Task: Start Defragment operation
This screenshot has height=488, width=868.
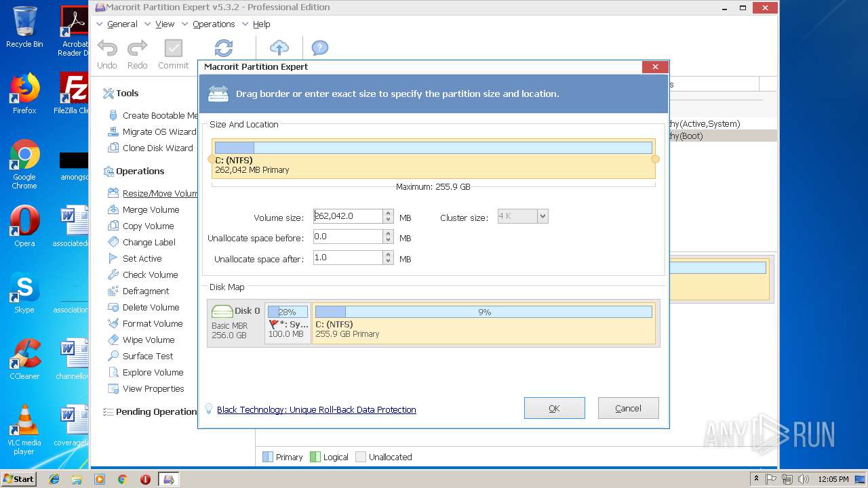Action: (138, 291)
